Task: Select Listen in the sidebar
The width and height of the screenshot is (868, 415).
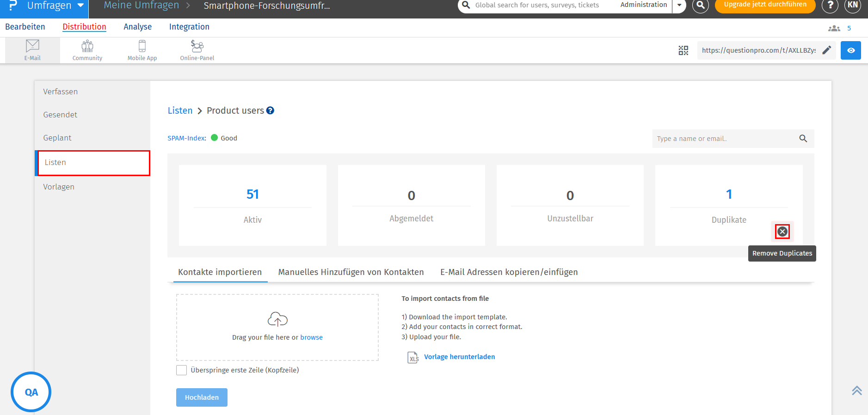Action: coord(93,163)
